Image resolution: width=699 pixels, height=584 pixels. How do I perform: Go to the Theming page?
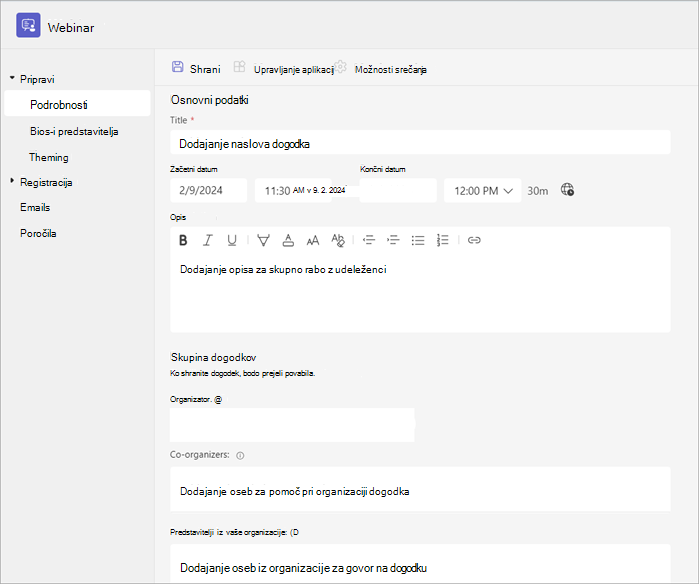pyautogui.click(x=49, y=157)
